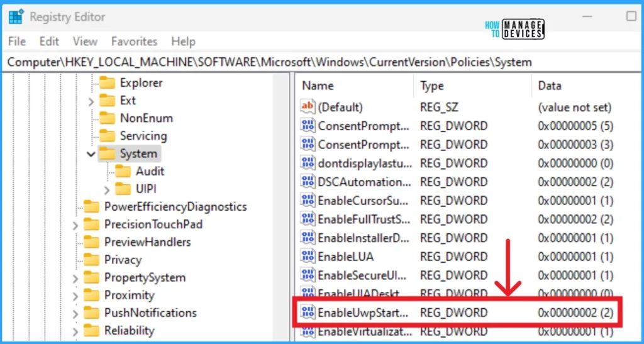
Task: Select the NonEnum key label
Action: [x=146, y=118]
